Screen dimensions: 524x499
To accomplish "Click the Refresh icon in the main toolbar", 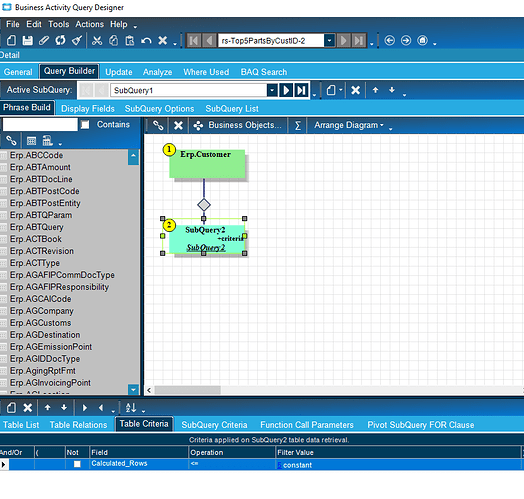I will (x=60, y=40).
